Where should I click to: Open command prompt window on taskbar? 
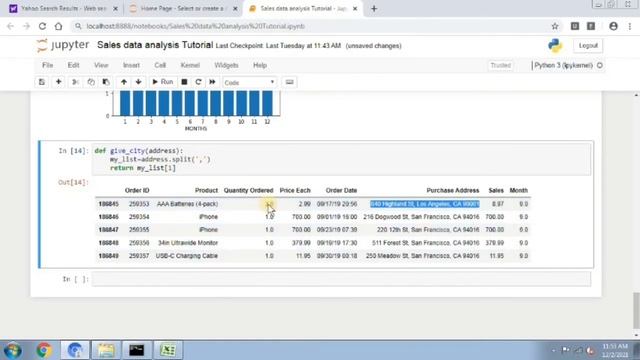click(x=136, y=350)
